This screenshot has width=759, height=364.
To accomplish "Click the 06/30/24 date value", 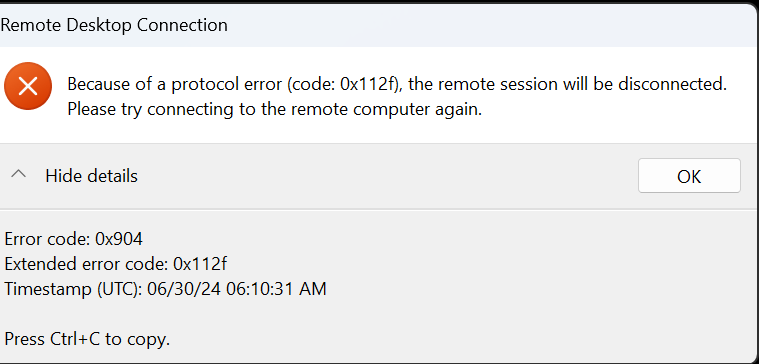I will tap(184, 289).
